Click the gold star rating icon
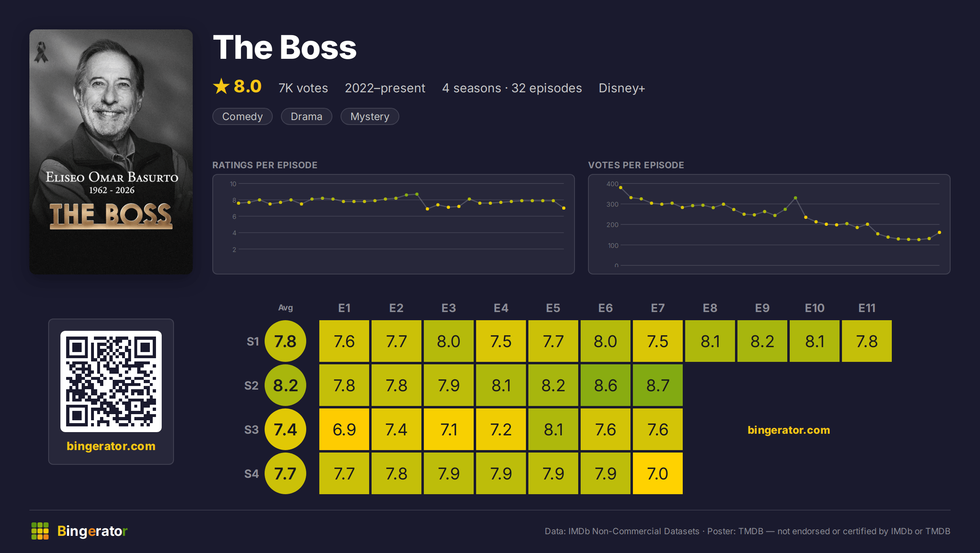The image size is (980, 553). pyautogui.click(x=221, y=86)
